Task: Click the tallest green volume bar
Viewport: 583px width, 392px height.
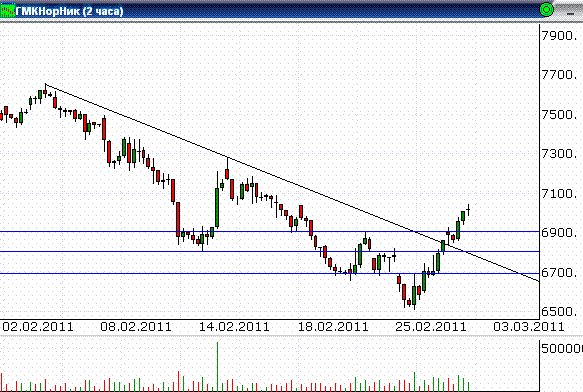Action: 218,366
